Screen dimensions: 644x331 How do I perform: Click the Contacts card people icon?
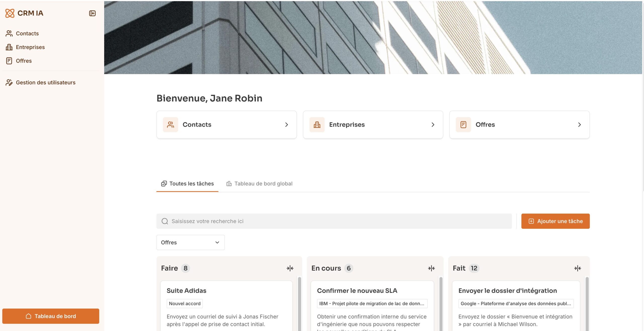[170, 125]
